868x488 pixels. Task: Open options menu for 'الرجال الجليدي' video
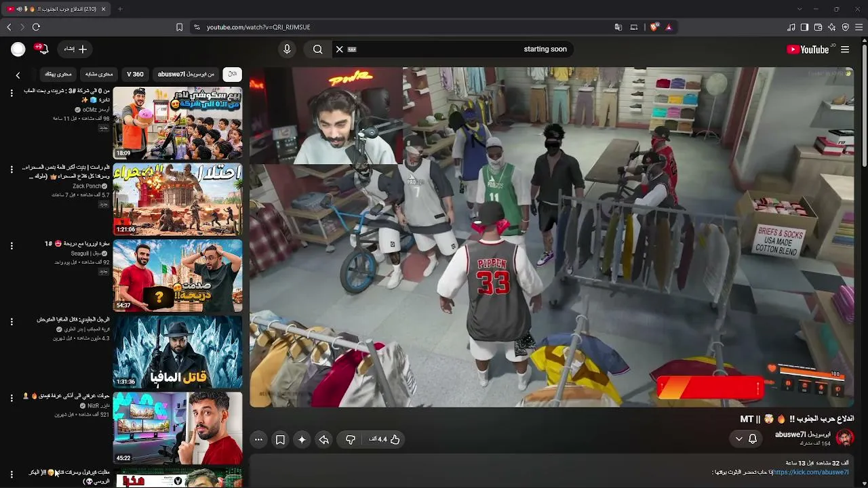12,322
